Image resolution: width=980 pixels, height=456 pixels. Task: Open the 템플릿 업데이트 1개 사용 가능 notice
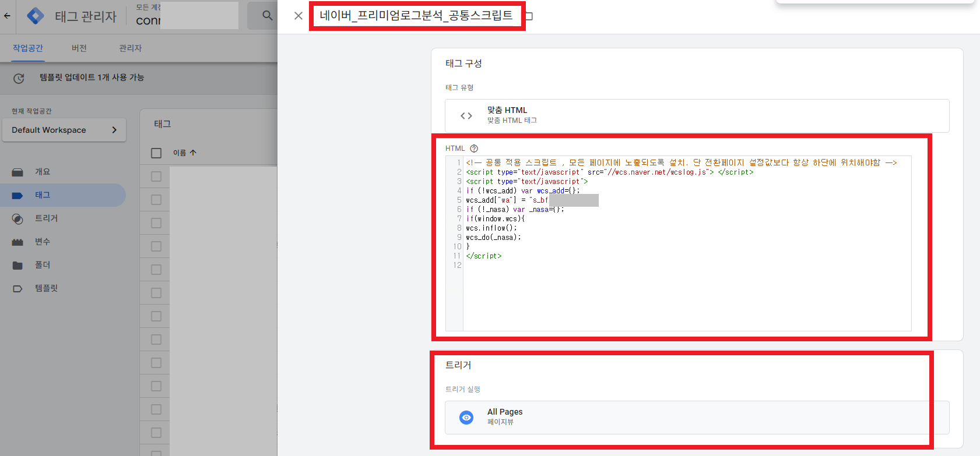pyautogui.click(x=92, y=77)
